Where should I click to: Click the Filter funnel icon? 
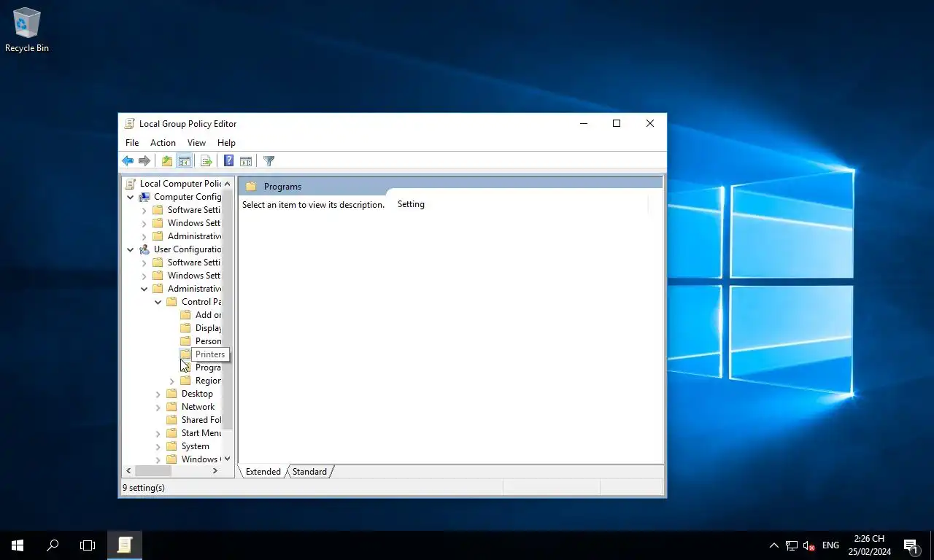pos(269,161)
